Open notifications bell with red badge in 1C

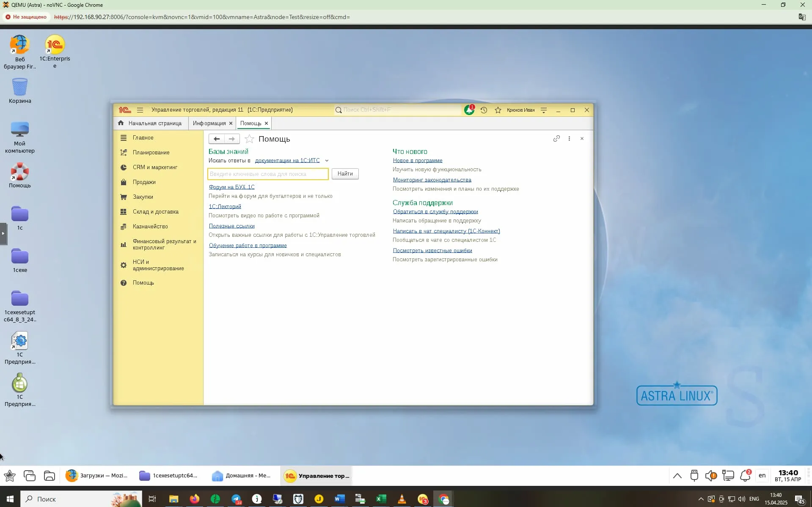pyautogui.click(x=469, y=110)
